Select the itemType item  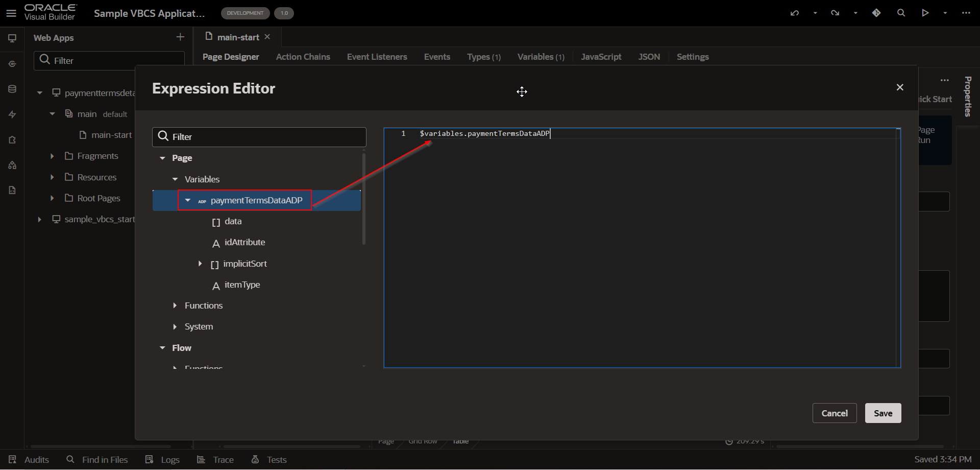[x=242, y=285]
